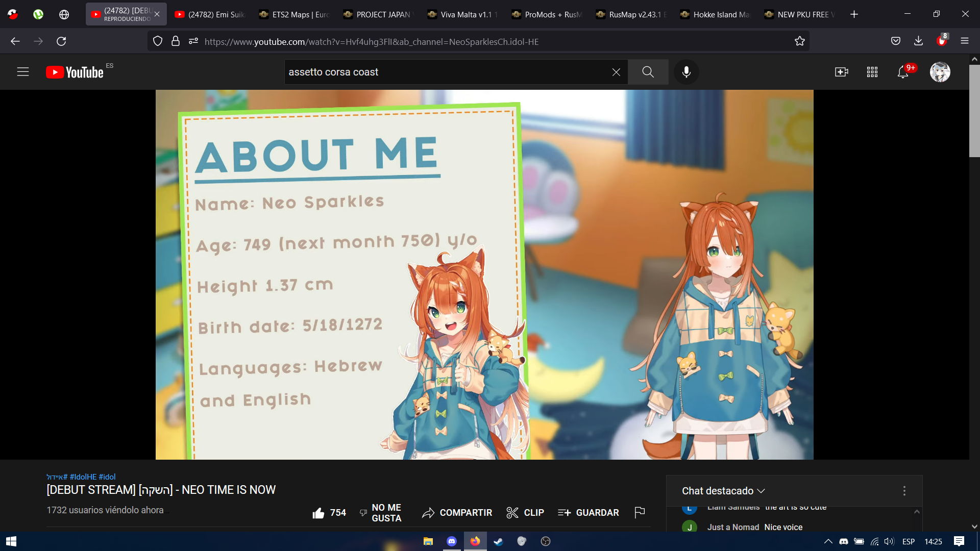Viewport: 980px width, 551px height.
Task: Close the current DEBUT STREAM tab
Action: click(x=157, y=14)
